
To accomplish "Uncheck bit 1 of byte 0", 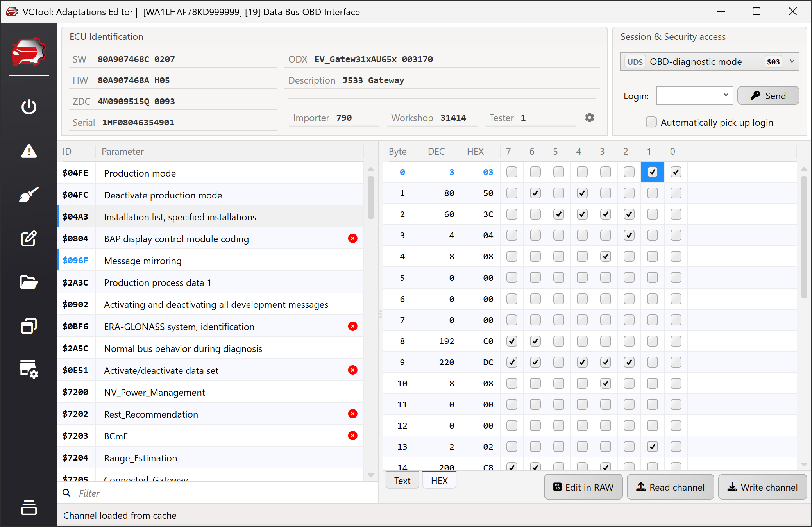I will click(652, 172).
